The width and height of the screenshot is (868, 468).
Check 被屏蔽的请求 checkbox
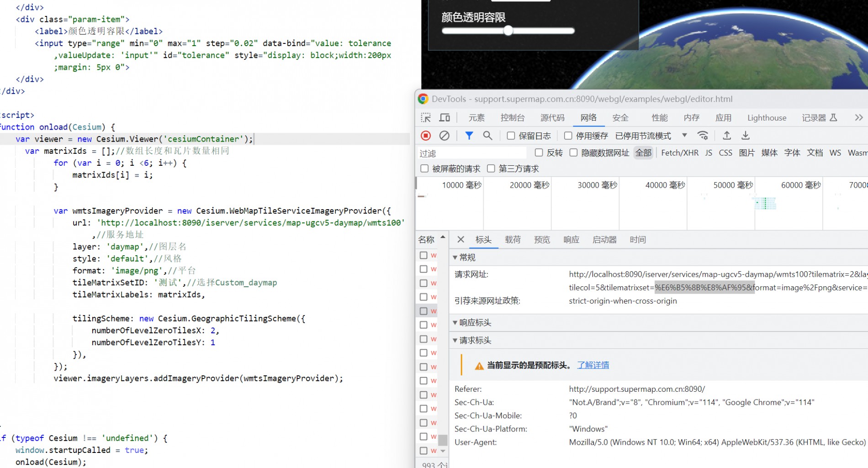424,168
